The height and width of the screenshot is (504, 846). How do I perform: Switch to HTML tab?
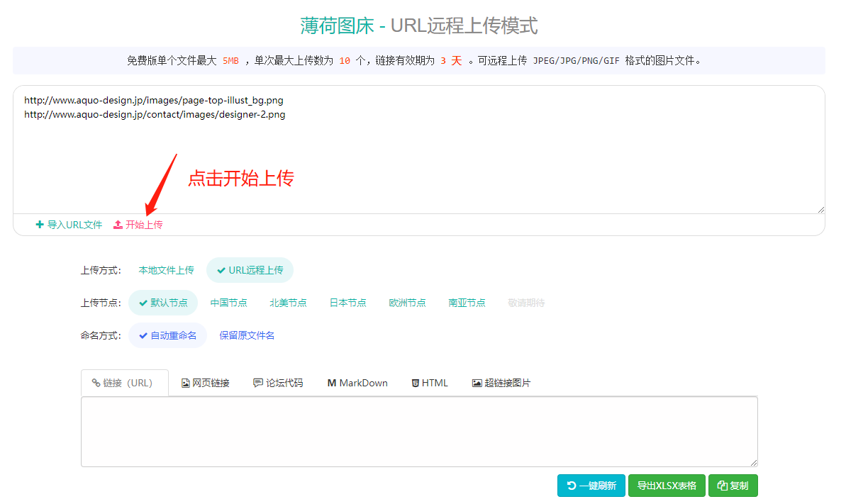(x=430, y=383)
